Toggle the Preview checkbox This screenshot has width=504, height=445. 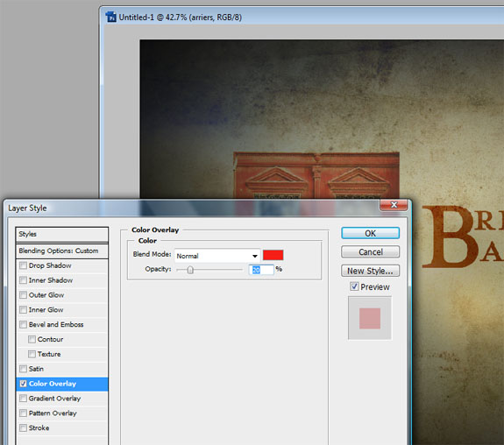[354, 286]
